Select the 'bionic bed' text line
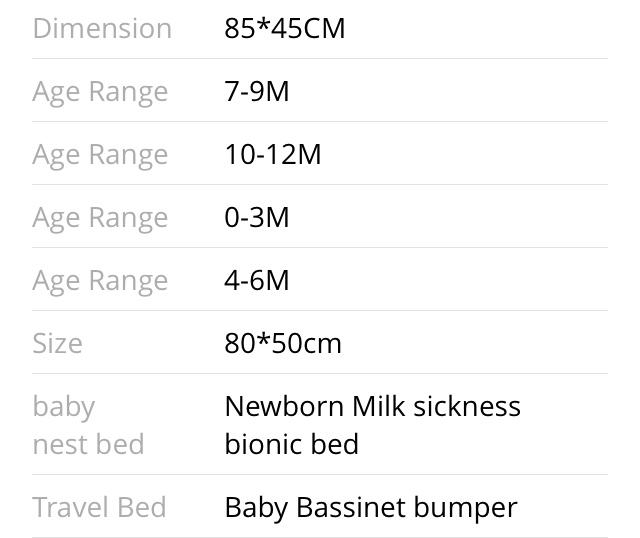 click(x=291, y=443)
